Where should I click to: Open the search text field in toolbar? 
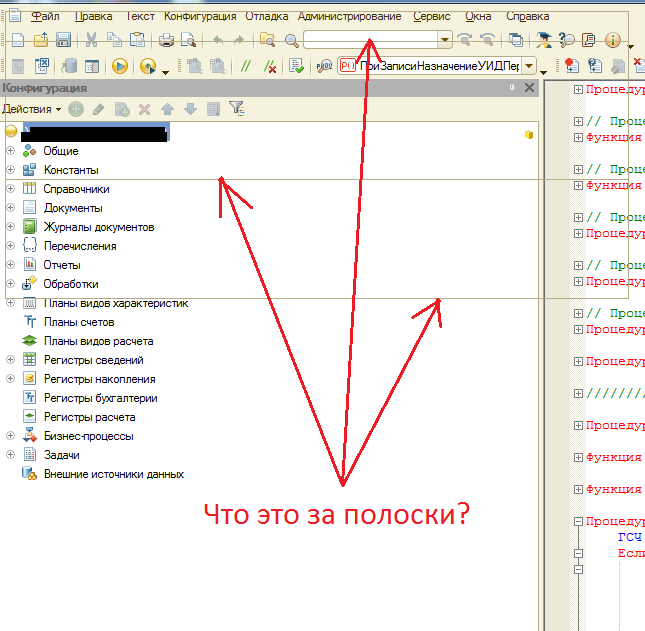(370, 40)
